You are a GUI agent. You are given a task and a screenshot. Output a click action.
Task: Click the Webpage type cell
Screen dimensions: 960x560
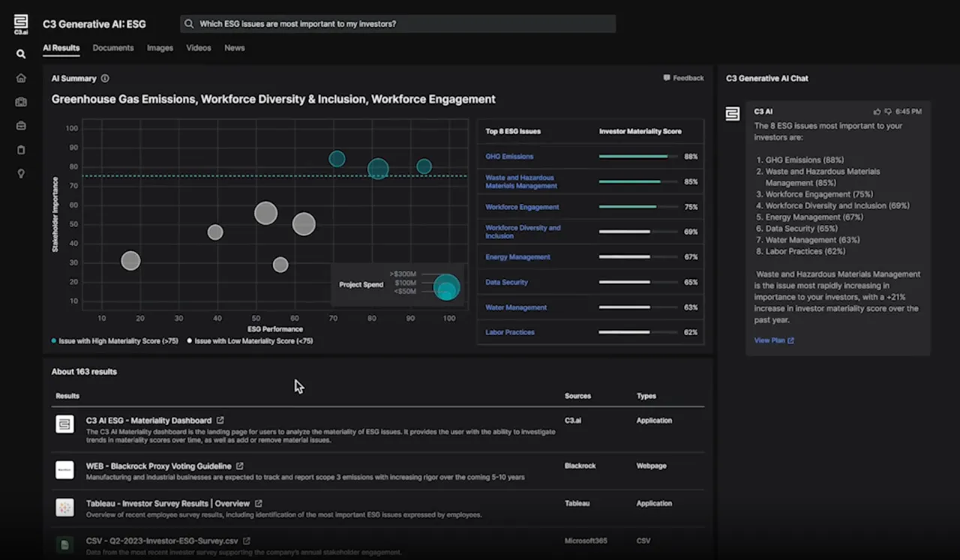click(652, 466)
